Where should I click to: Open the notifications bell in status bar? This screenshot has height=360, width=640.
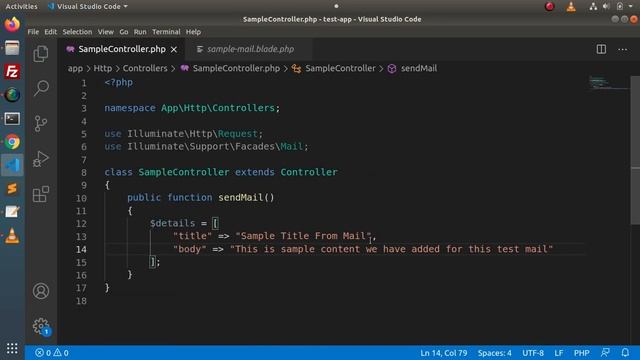click(625, 353)
